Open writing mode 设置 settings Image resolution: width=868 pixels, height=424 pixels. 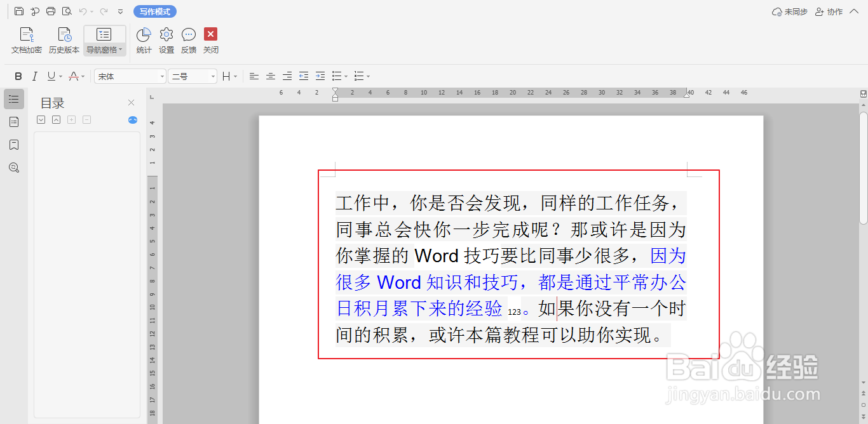tap(166, 39)
